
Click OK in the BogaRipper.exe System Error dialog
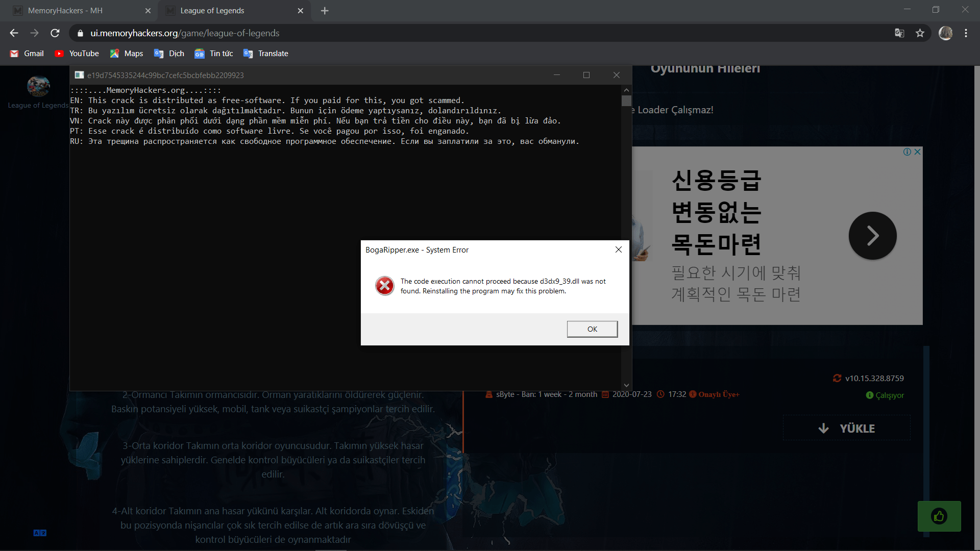pyautogui.click(x=592, y=329)
